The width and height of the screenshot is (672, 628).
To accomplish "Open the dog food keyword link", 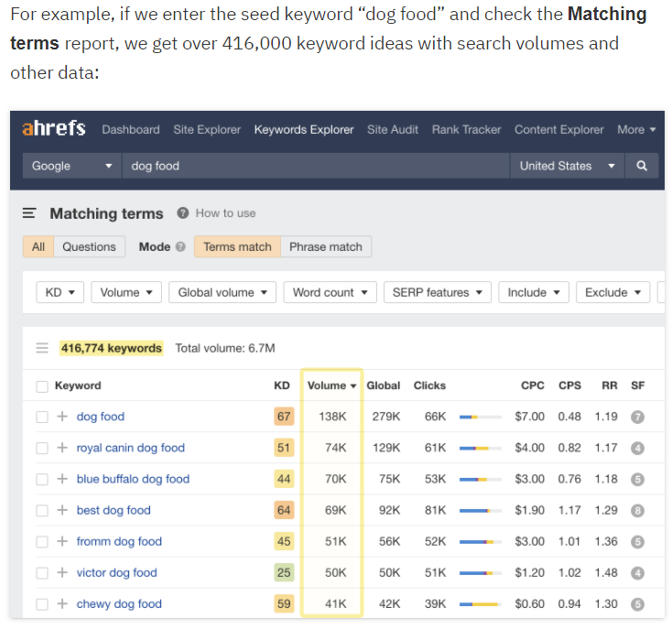I will 101,417.
